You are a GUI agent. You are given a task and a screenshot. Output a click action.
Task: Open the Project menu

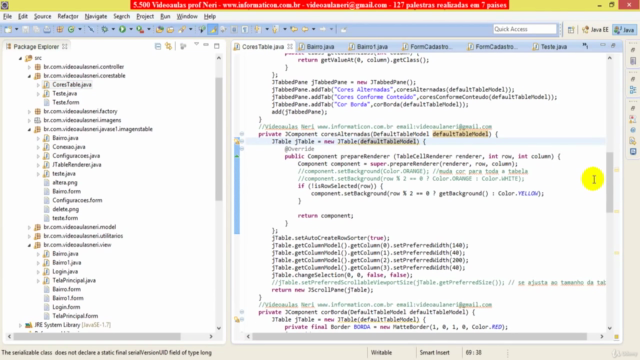[x=145, y=16]
